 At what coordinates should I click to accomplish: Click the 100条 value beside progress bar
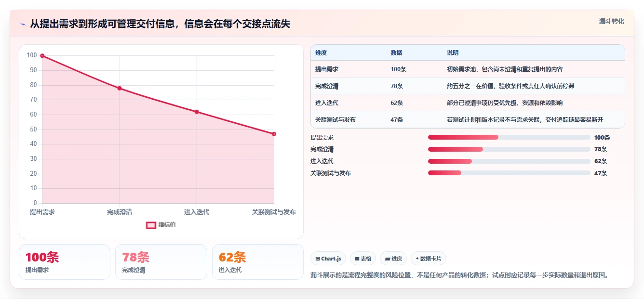(602, 138)
